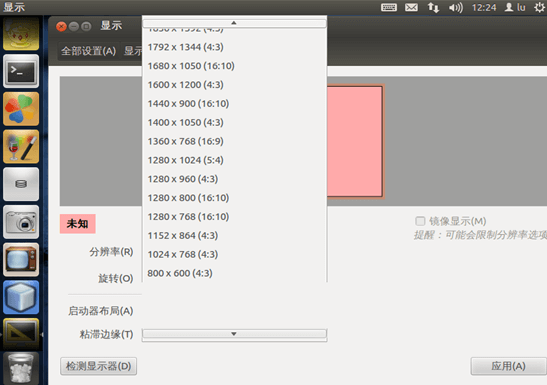Launch the retro TV application icon

point(21,259)
